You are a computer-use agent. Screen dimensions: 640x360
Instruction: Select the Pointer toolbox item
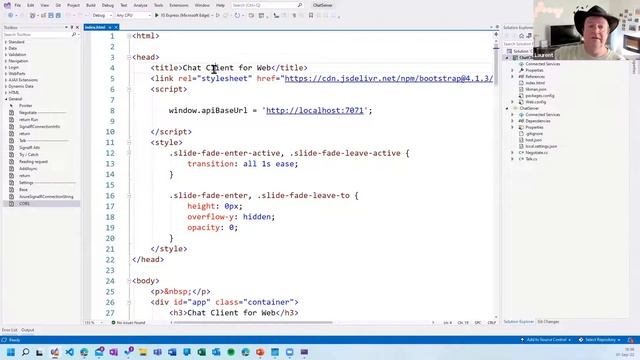click(25, 106)
